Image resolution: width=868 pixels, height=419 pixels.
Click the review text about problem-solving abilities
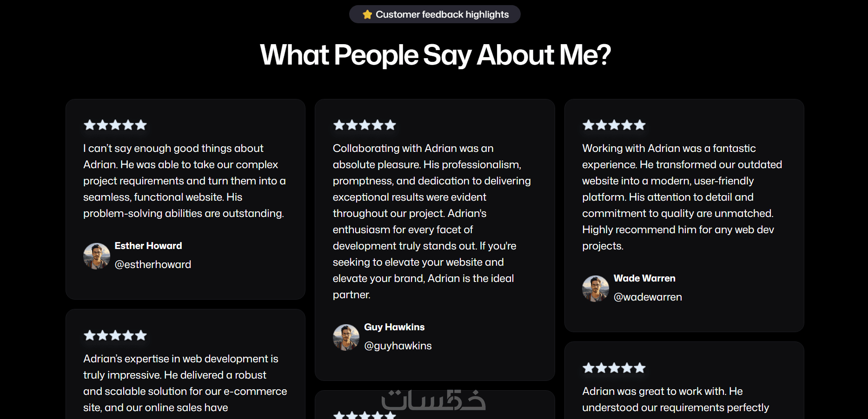coord(185,181)
